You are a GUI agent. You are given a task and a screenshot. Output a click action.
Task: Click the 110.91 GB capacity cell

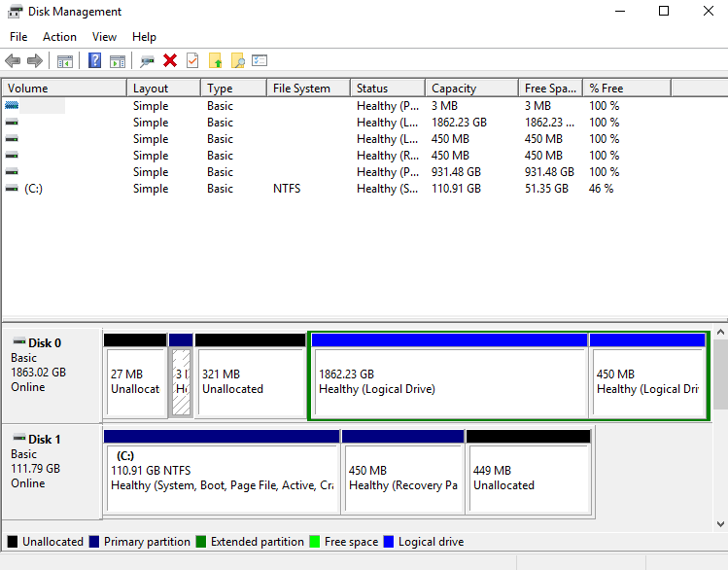[x=456, y=189]
